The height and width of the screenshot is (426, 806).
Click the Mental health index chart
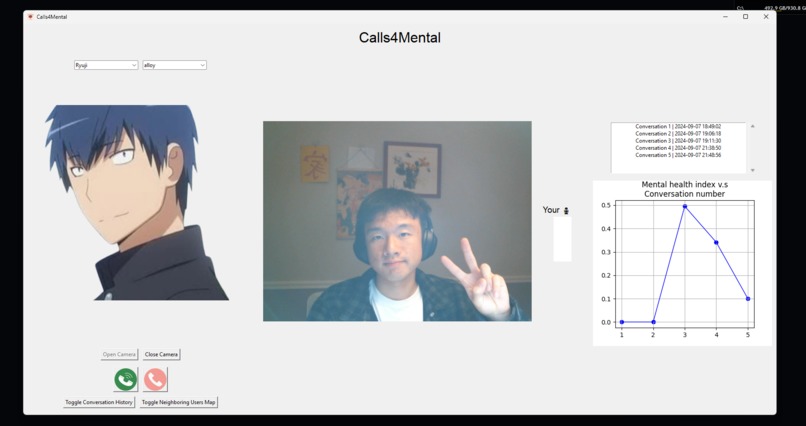(x=682, y=263)
